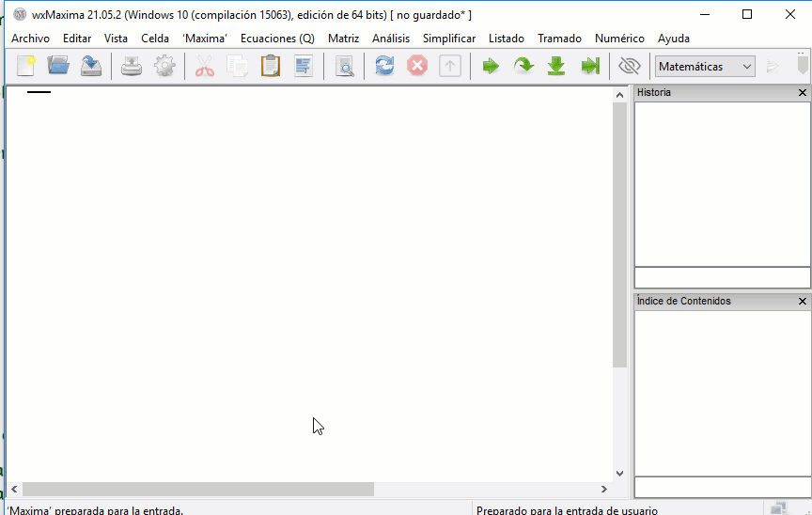The width and height of the screenshot is (812, 515).
Task: Paste from clipboard icon
Action: click(271, 66)
